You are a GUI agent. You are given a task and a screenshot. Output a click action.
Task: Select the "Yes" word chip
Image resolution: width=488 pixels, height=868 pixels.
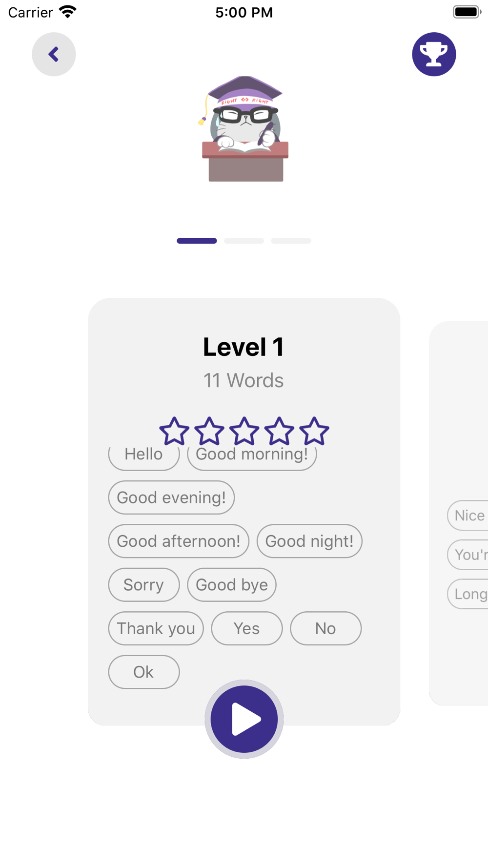pos(247,628)
